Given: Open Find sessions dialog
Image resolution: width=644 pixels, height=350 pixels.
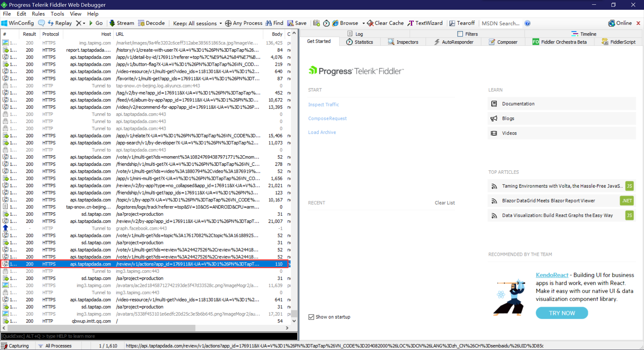Looking at the screenshot, I should pos(274,23).
